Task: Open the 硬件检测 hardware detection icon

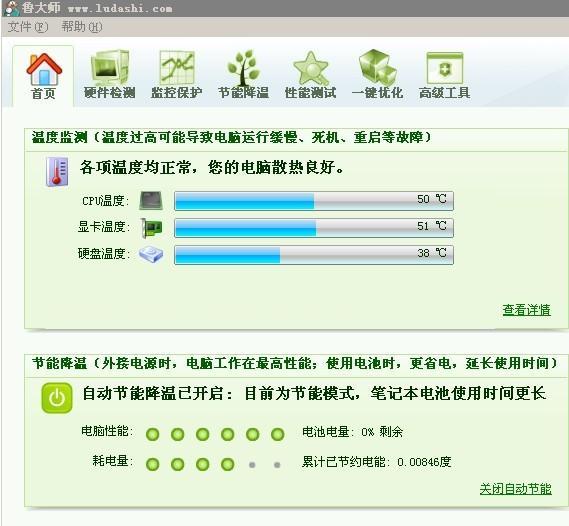Action: (x=110, y=67)
